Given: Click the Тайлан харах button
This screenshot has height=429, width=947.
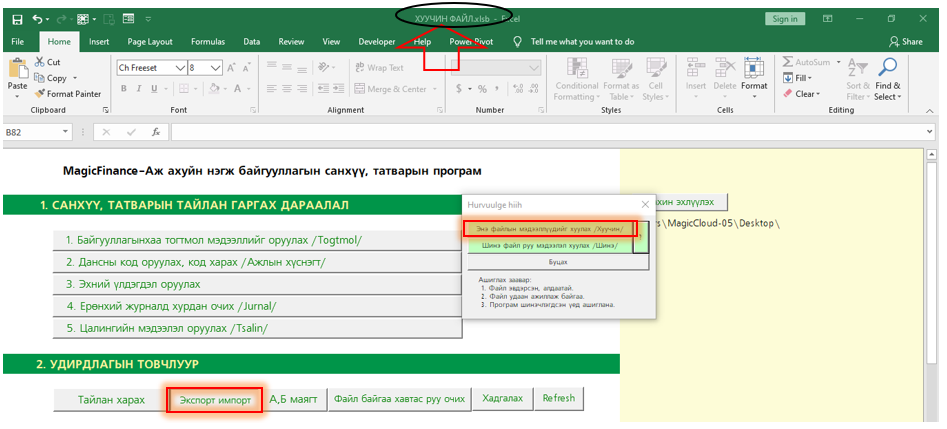Looking at the screenshot, I should (x=111, y=400).
